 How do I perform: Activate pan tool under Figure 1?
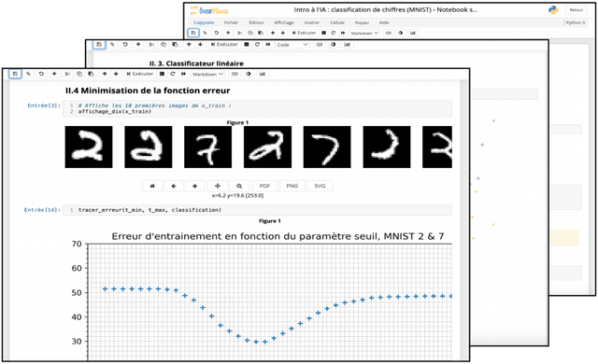click(218, 186)
